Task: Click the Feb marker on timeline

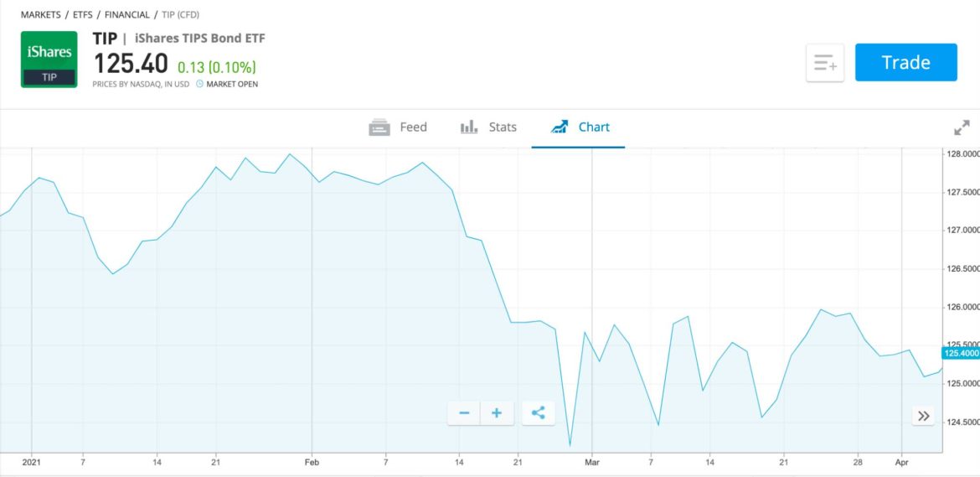Action: coord(312,462)
